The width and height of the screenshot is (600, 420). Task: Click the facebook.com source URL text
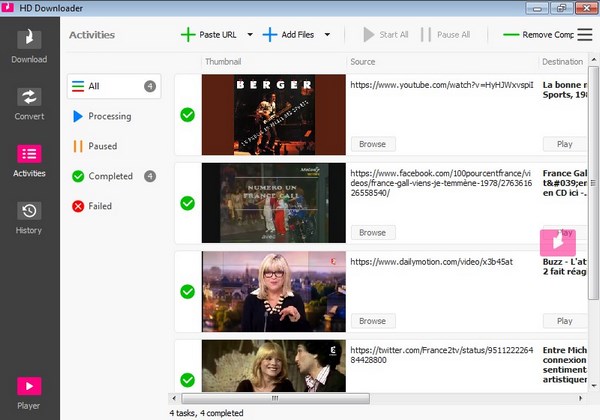point(441,183)
